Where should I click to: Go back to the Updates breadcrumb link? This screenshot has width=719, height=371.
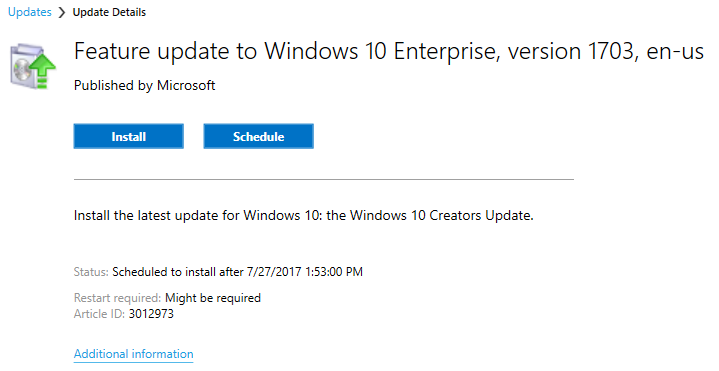30,12
